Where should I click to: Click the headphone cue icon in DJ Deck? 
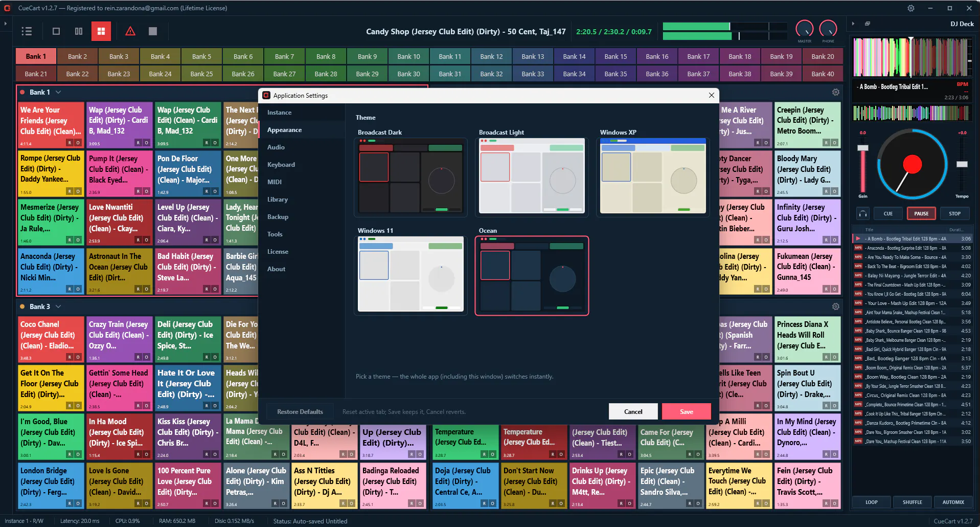(x=863, y=213)
